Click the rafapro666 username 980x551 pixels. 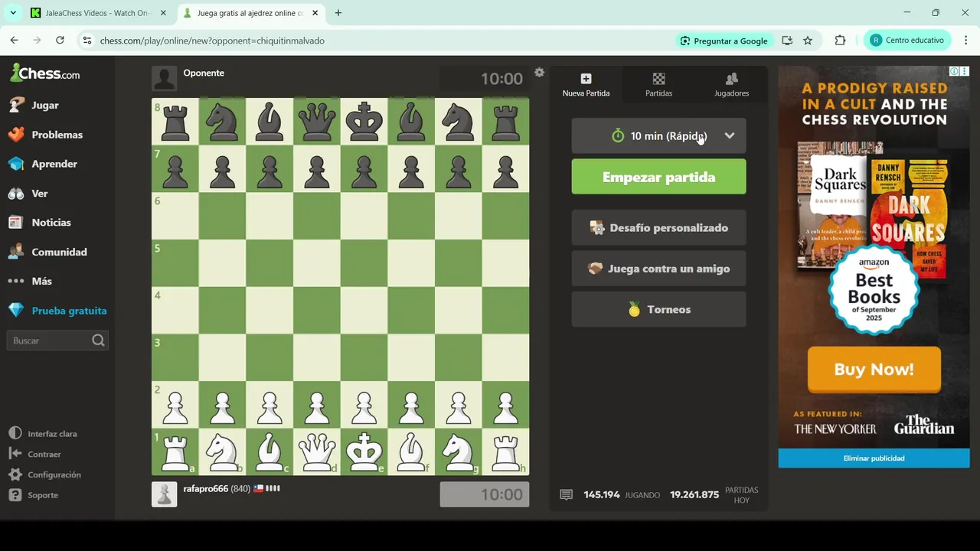(x=206, y=488)
